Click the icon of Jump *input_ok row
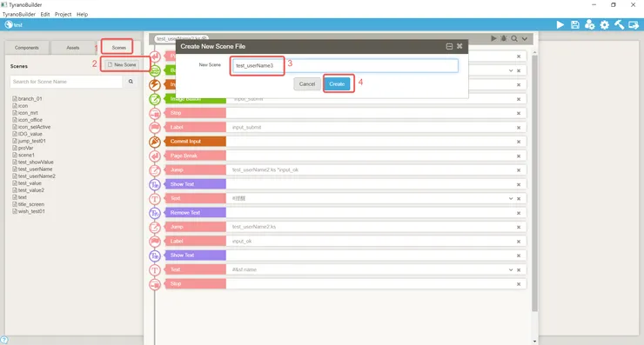The height and width of the screenshot is (345, 644). 155,170
